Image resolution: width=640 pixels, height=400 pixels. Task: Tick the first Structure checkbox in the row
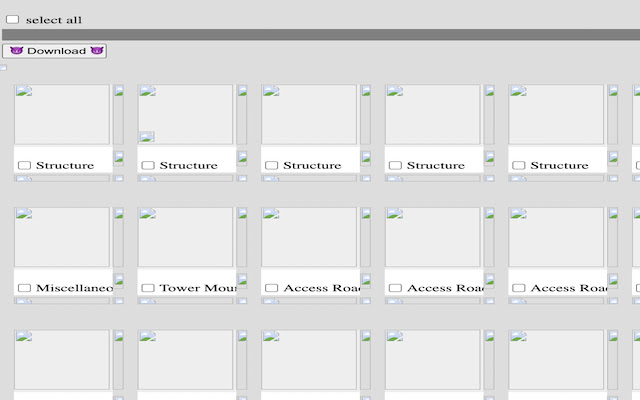(x=24, y=165)
